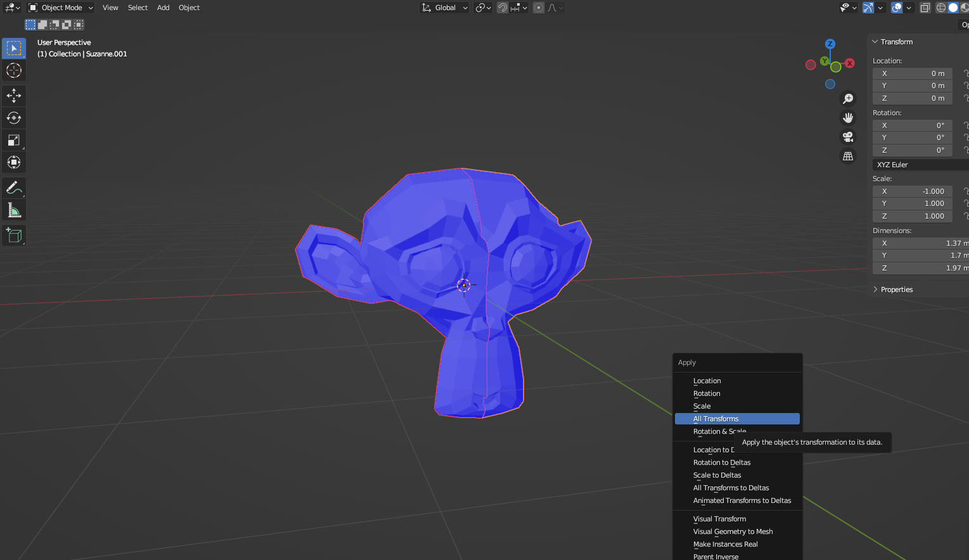969x560 pixels.
Task: Open the snapping options dropdown
Action: (x=518, y=8)
